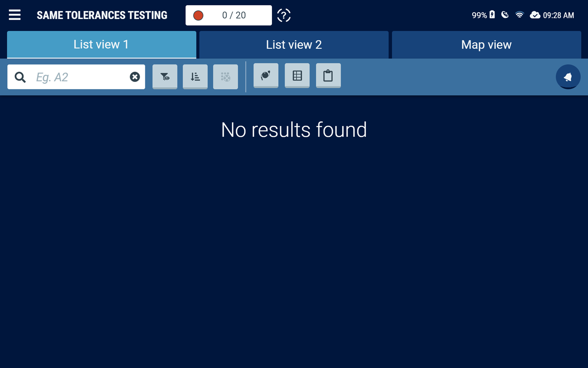Click the Wi-Fi status icon
The height and width of the screenshot is (368, 588).
pyautogui.click(x=519, y=15)
